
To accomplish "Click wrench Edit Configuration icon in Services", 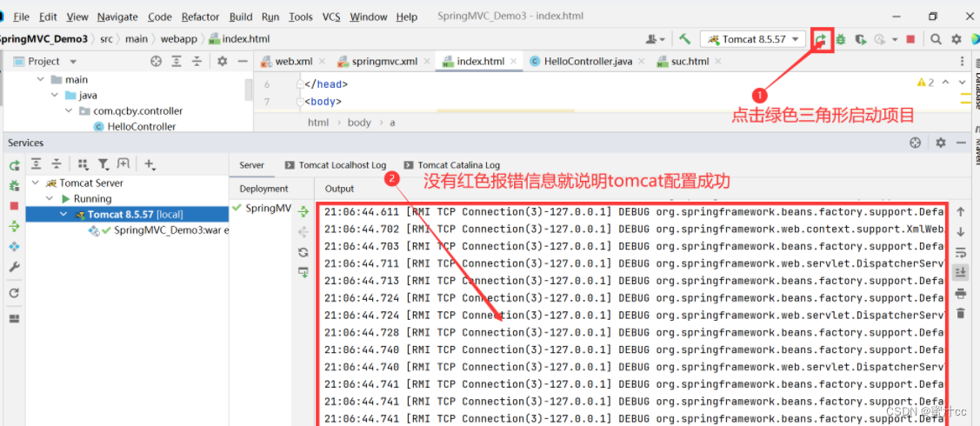I will coord(14,267).
